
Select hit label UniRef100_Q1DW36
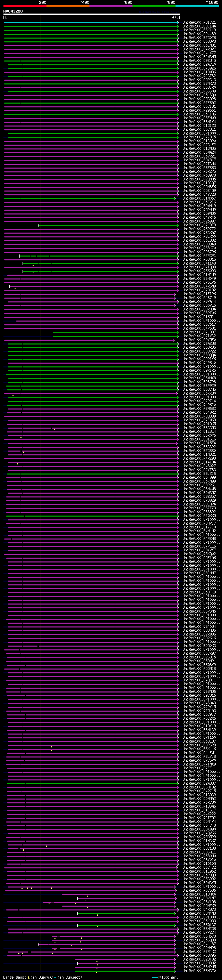(x=199, y=72)
